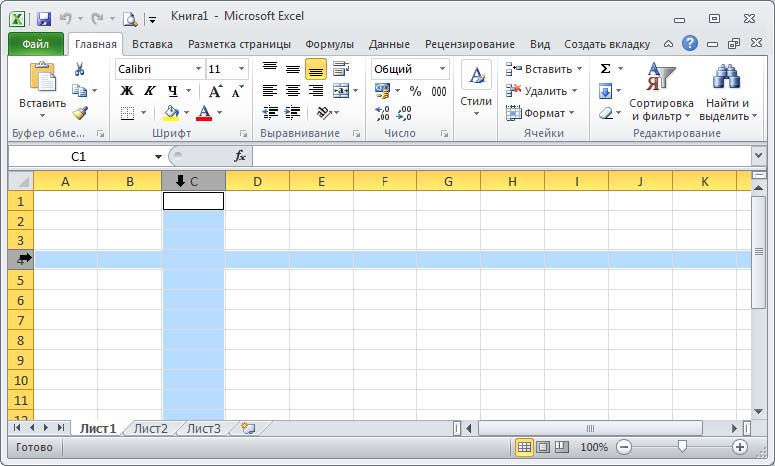This screenshot has width=775, height=466.
Task: Click the Insert Function fx icon
Action: 240,156
